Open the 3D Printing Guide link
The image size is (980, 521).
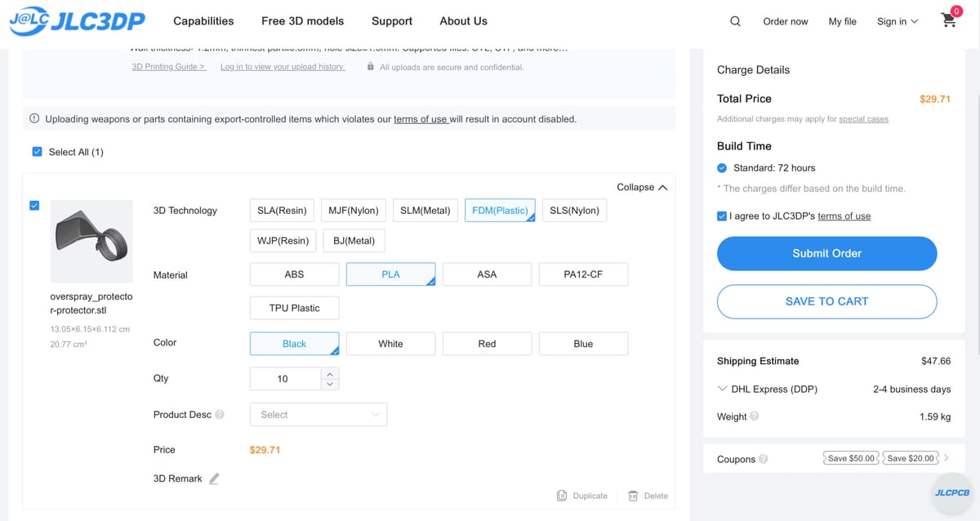click(169, 67)
